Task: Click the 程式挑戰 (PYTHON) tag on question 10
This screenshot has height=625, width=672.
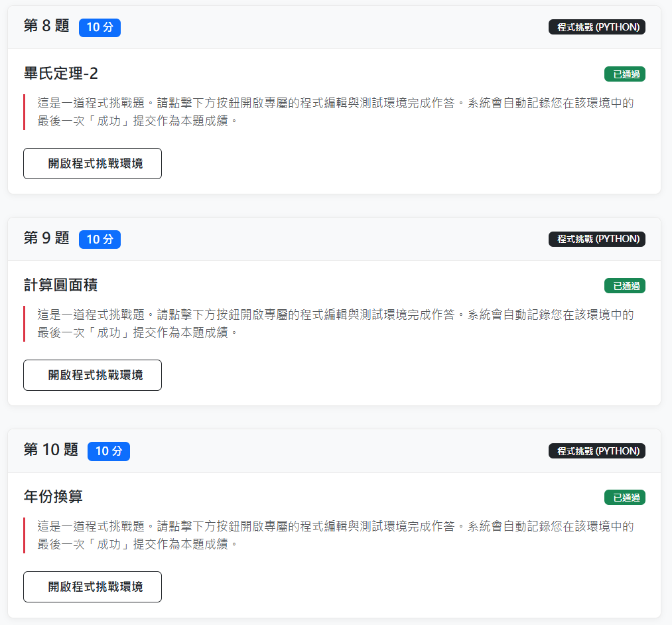Action: [x=597, y=451]
